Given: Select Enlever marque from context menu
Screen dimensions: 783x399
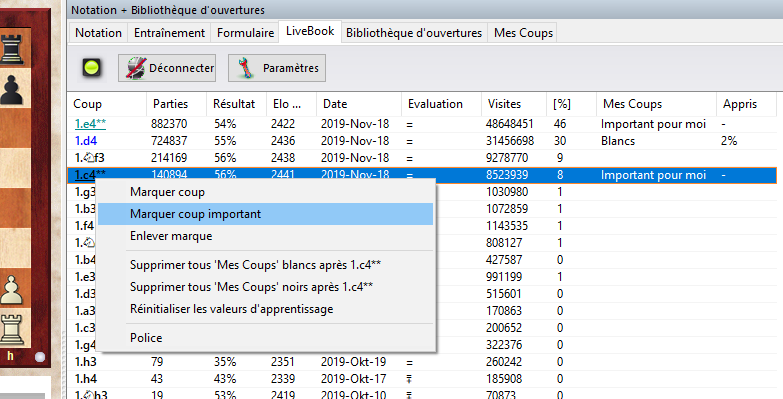Looking at the screenshot, I should pos(265,236).
